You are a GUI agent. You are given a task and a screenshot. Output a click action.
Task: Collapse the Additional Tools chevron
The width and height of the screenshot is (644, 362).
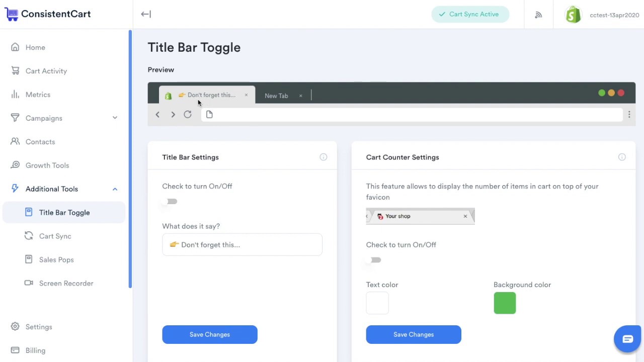[115, 189]
